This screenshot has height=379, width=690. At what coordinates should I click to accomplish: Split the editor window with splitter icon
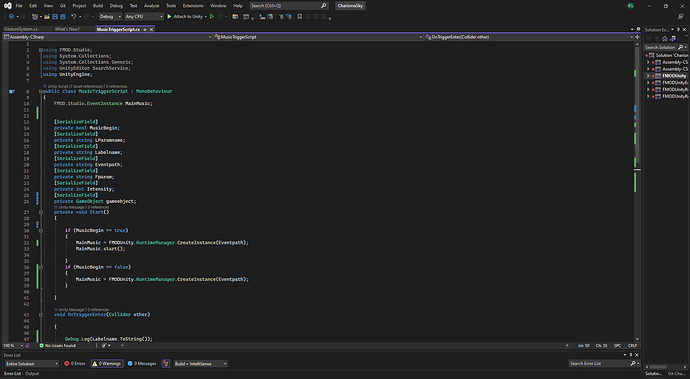click(x=637, y=37)
